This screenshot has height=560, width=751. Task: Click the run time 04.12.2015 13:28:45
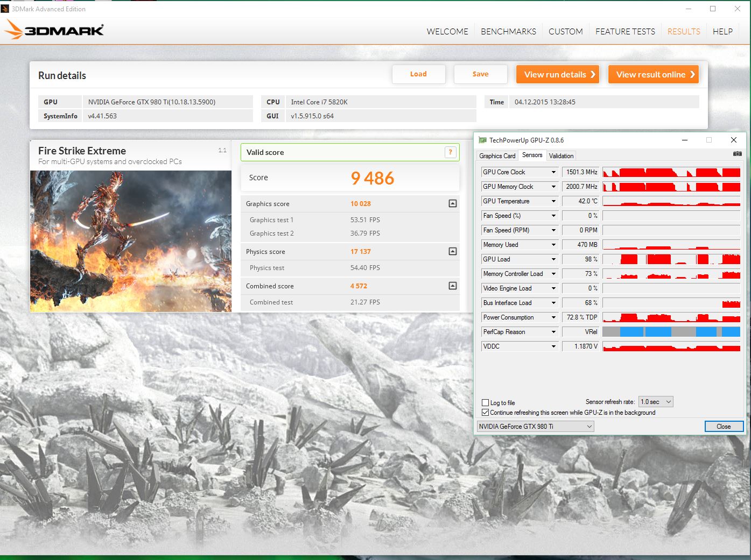[545, 102]
